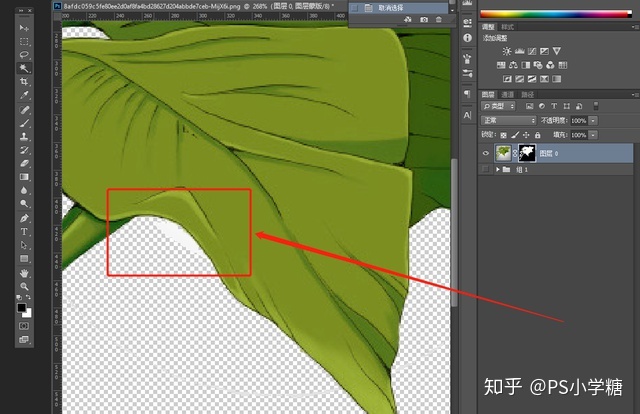Select the Magic Wand tool

[24, 68]
